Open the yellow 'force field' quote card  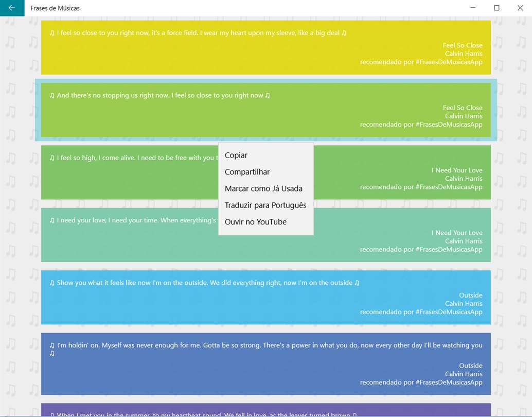[x=265, y=47]
